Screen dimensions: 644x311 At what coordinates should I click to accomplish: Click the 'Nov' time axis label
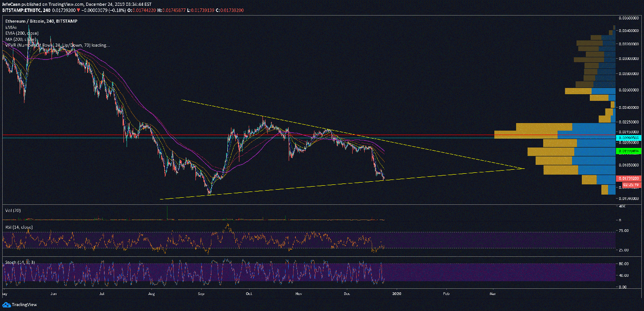[298, 294]
